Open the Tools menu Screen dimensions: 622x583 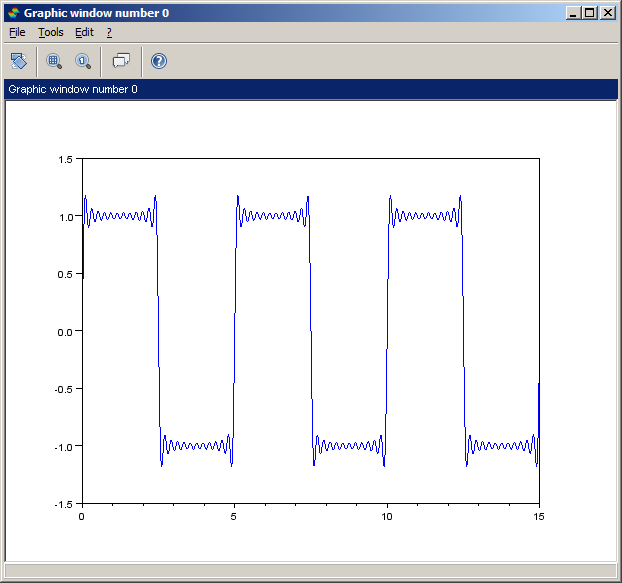click(x=51, y=32)
